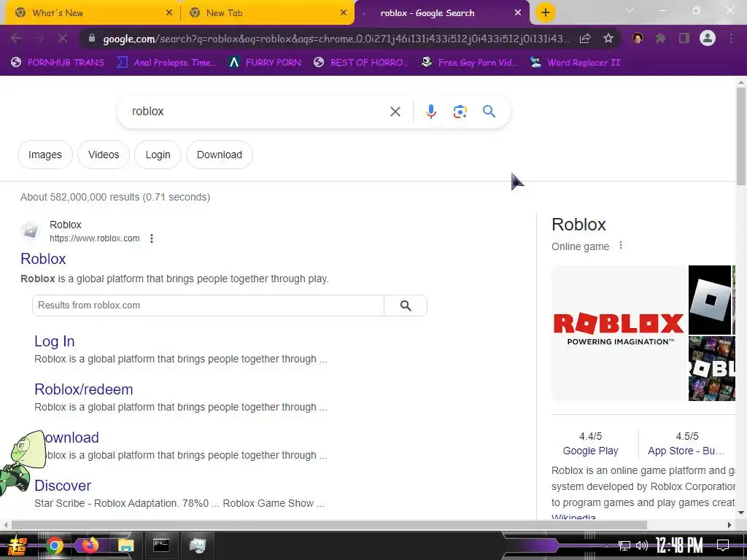The image size is (747, 560).
Task: Bookmark this page with star icon
Action: tap(608, 39)
